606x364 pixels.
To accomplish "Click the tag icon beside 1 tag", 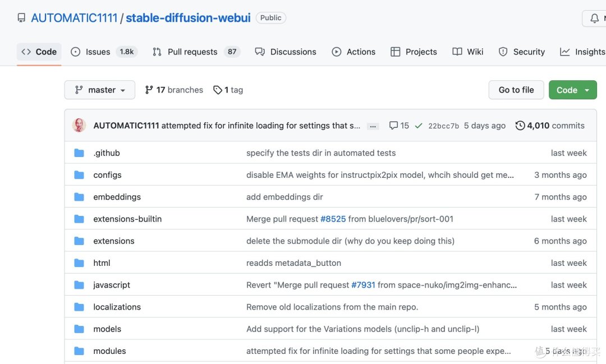I will (217, 89).
